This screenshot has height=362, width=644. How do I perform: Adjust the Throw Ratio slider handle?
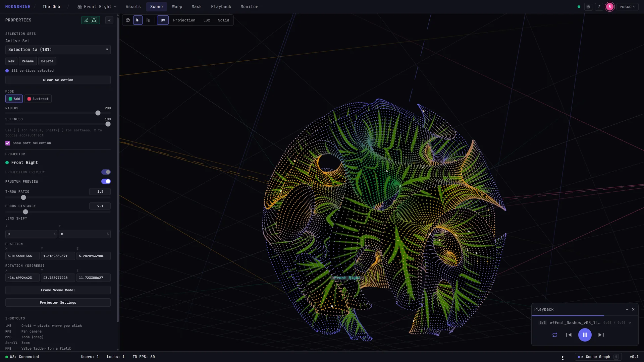(23, 198)
